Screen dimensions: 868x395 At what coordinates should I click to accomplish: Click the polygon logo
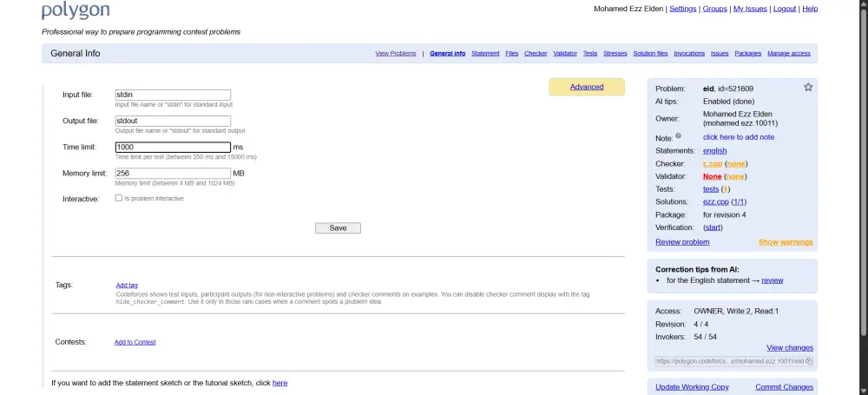coord(76,10)
